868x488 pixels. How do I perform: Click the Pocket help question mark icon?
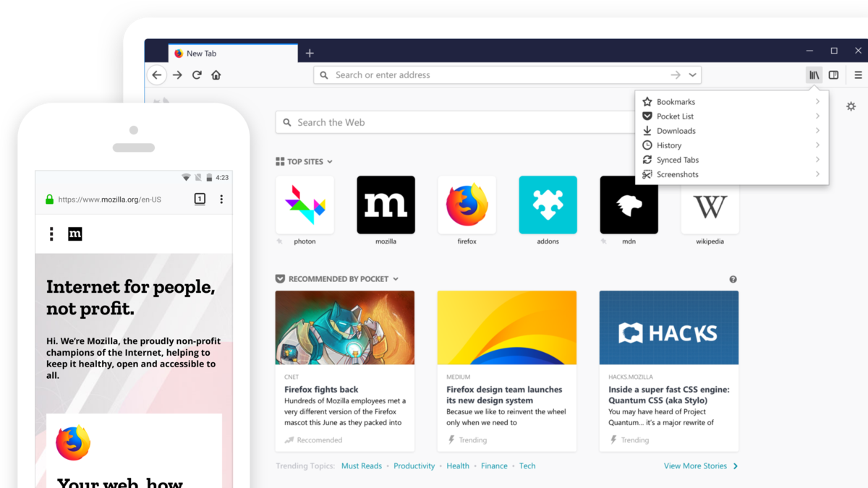point(733,279)
